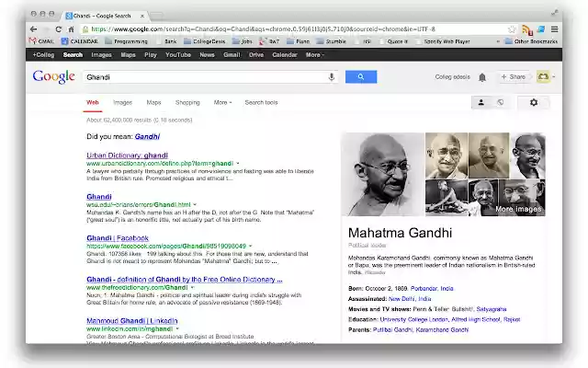Click the Ghandi search input field
This screenshot has width=588, height=368.
[204, 77]
